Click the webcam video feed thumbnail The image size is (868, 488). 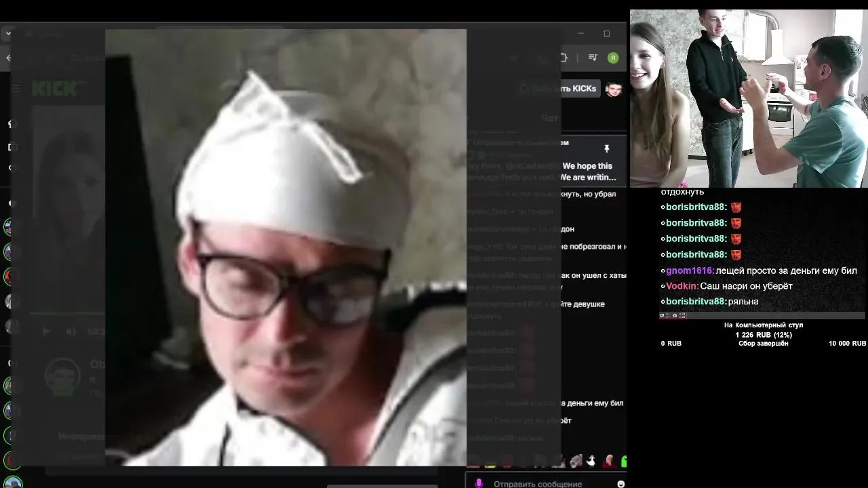click(749, 98)
